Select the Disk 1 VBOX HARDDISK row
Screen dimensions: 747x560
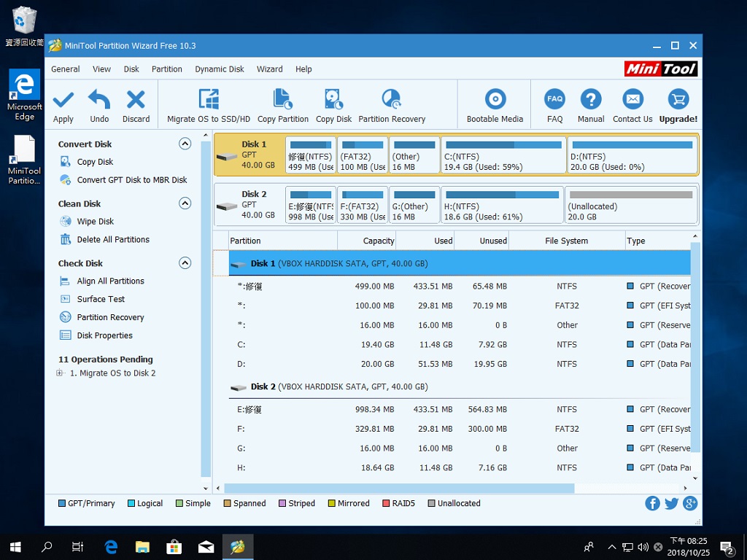[x=460, y=263]
